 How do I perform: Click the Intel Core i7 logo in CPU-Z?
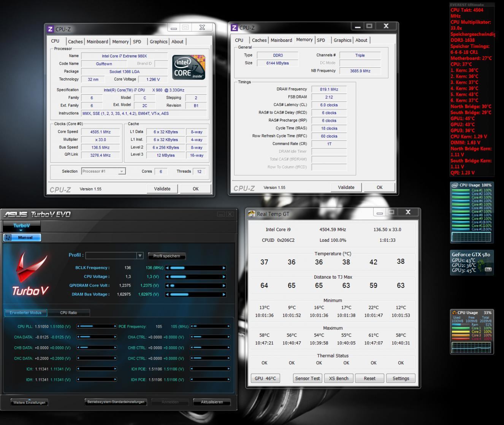(x=189, y=67)
